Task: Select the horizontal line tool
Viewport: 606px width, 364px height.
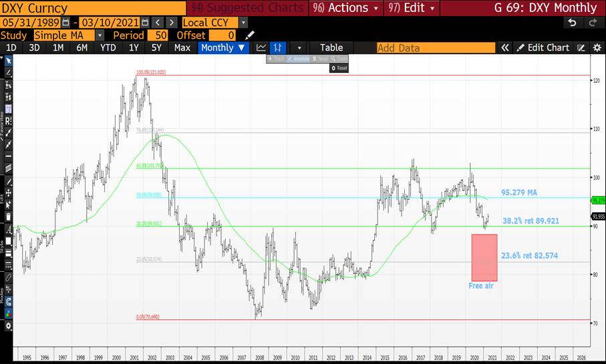Action: [x=8, y=156]
